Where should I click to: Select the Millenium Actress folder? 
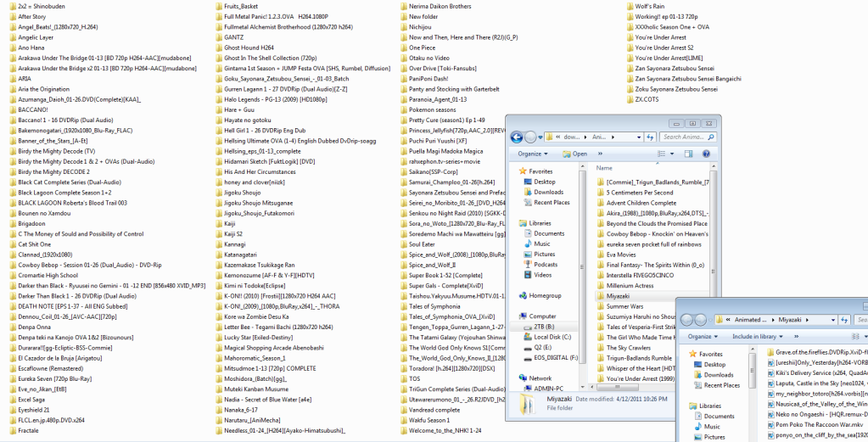click(625, 285)
